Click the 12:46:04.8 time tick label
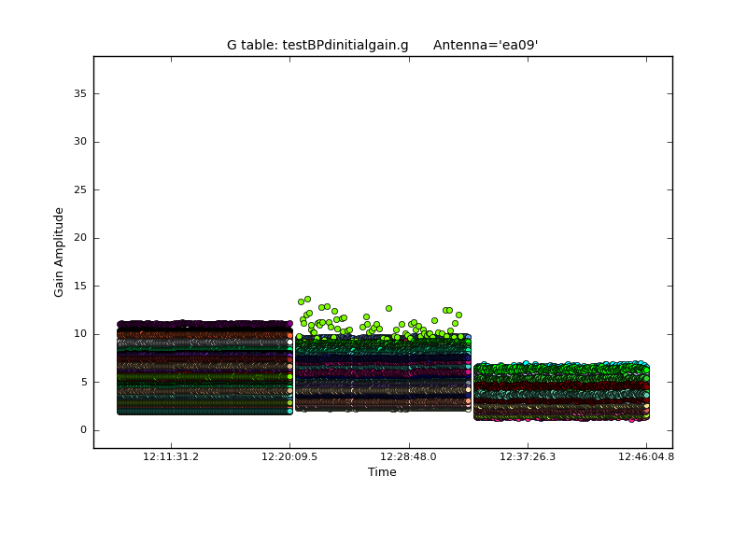 pyautogui.click(x=646, y=457)
